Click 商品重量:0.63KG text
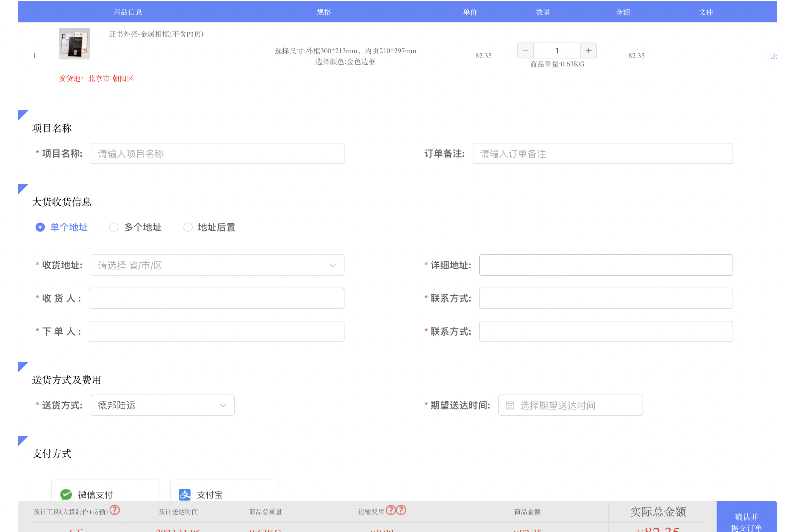 557,64
